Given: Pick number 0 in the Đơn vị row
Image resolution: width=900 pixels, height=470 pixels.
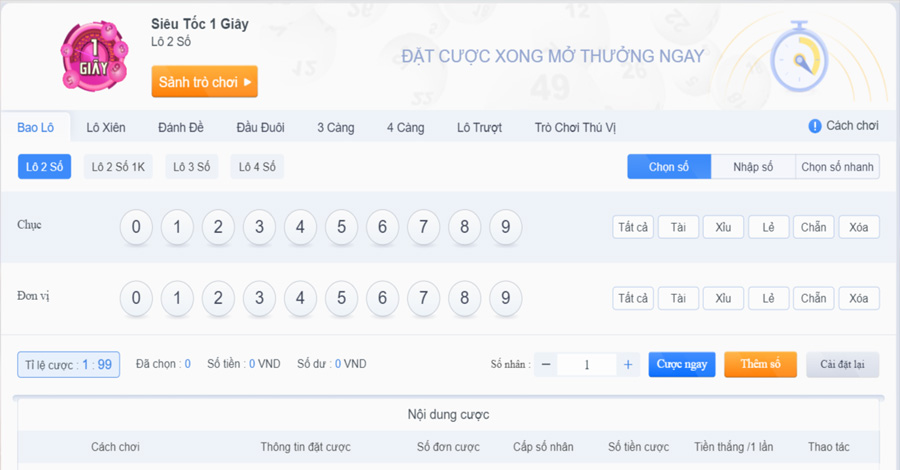Looking at the screenshot, I should pos(136,298).
